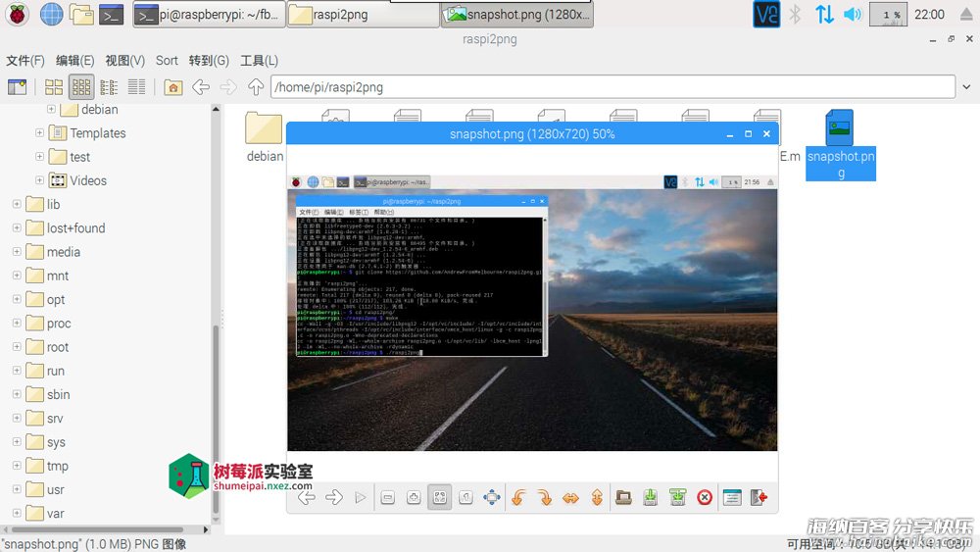Screen dimensions: 980x552
Task: Zoom out in image viewer
Action: (x=387, y=498)
